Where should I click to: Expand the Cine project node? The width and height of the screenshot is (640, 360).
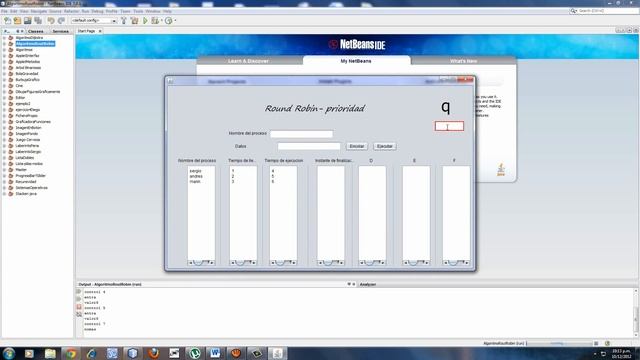click(x=4, y=86)
